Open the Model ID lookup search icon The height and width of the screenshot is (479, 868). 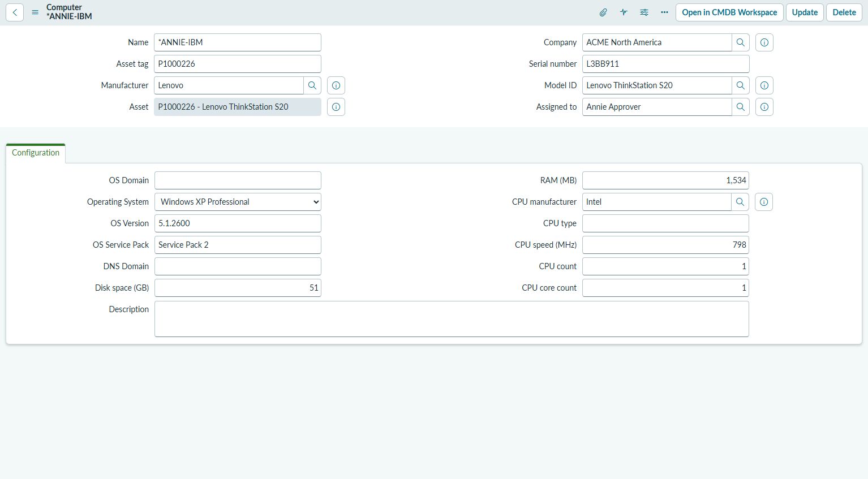point(741,85)
